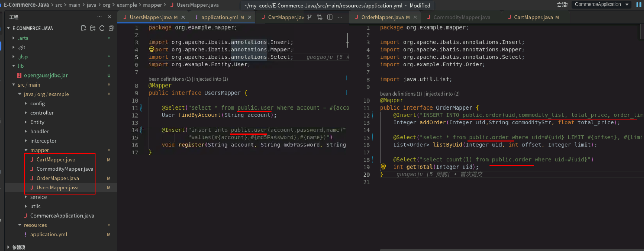Switch to the application.yml tab
644x251 pixels.
coord(220,17)
